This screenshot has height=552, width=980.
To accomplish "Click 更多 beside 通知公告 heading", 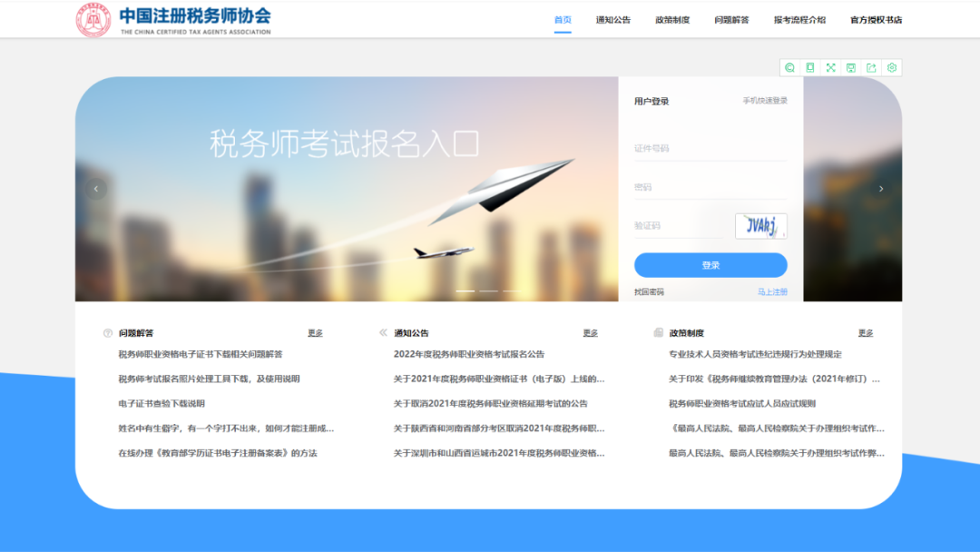I will click(590, 333).
